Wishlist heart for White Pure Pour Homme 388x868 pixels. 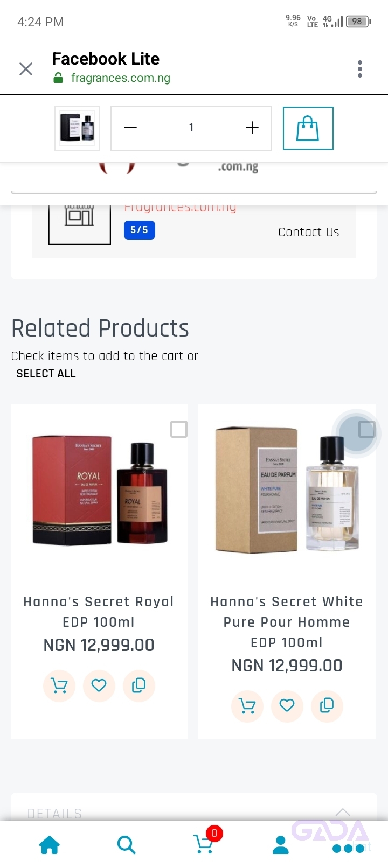click(x=287, y=706)
